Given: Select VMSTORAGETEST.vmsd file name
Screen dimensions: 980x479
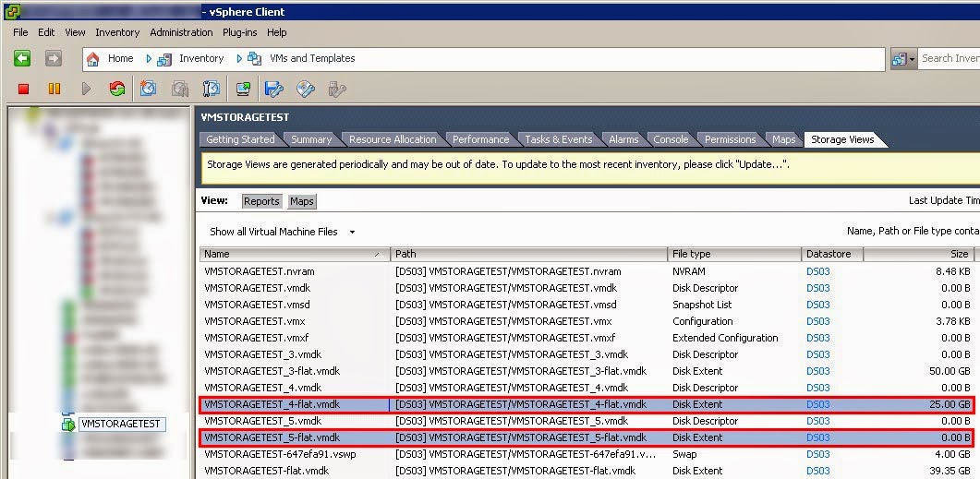Looking at the screenshot, I should (257, 305).
